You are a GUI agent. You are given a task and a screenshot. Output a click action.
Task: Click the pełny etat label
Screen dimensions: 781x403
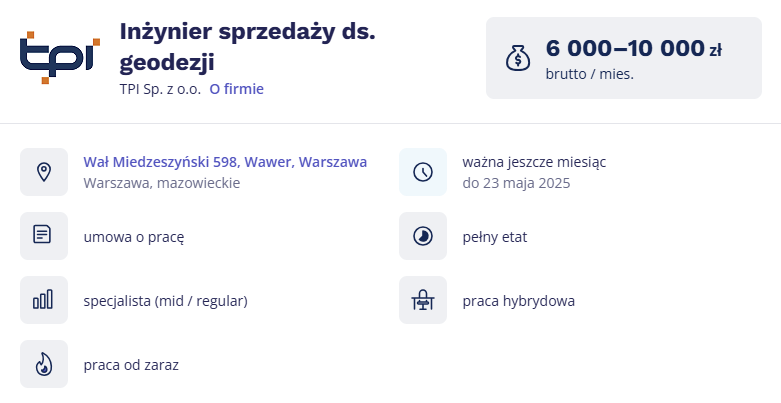point(495,237)
